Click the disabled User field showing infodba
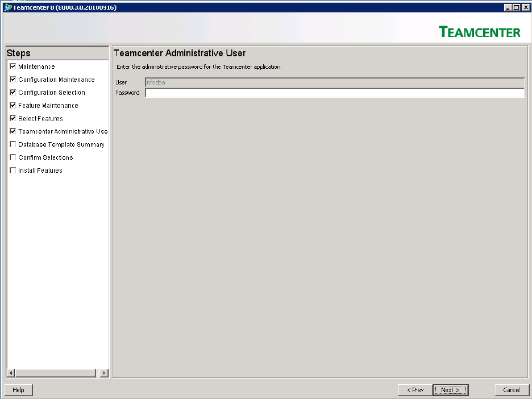The width and height of the screenshot is (532, 399). tap(335, 82)
